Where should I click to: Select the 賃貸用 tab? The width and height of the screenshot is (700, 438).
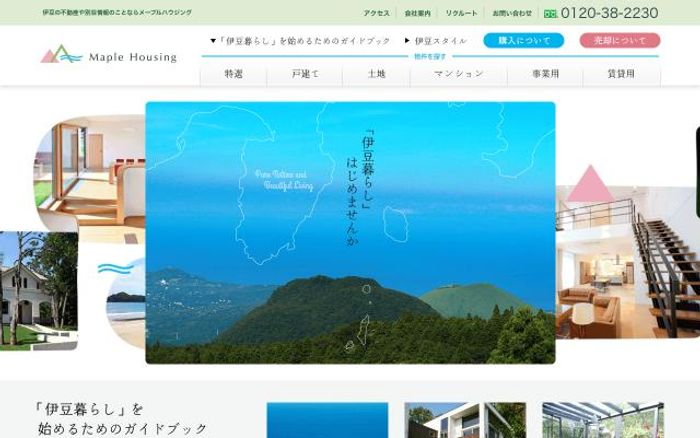pyautogui.click(x=621, y=74)
